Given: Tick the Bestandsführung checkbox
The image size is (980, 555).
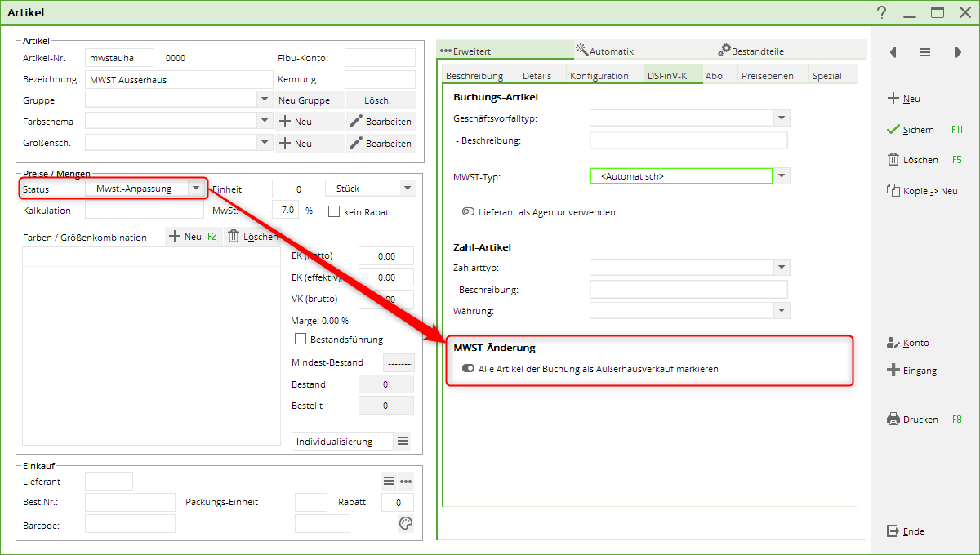Looking at the screenshot, I should 300,339.
